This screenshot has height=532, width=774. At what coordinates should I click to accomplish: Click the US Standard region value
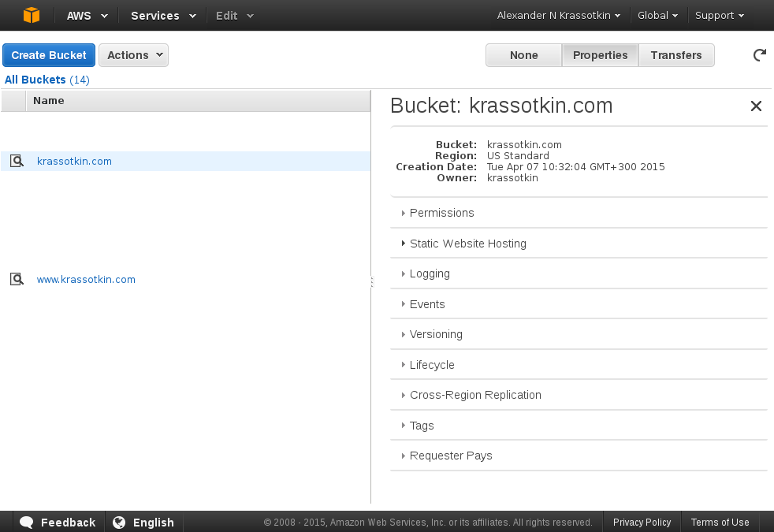point(518,155)
